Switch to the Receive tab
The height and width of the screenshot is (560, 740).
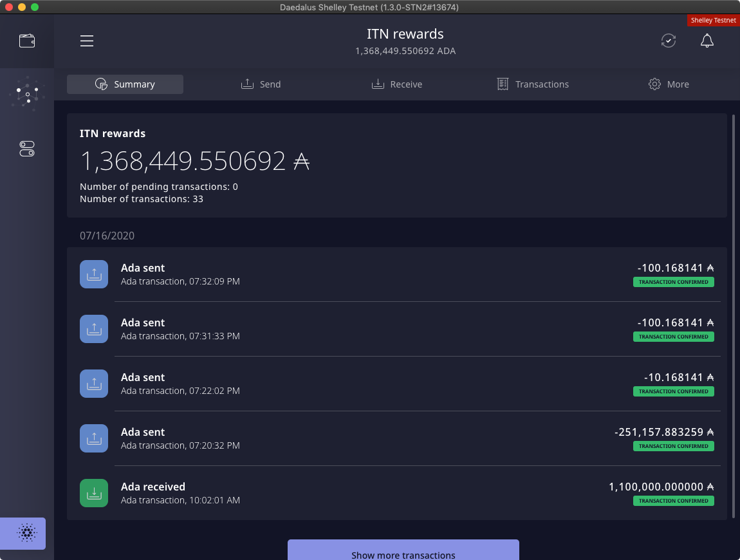(x=397, y=84)
